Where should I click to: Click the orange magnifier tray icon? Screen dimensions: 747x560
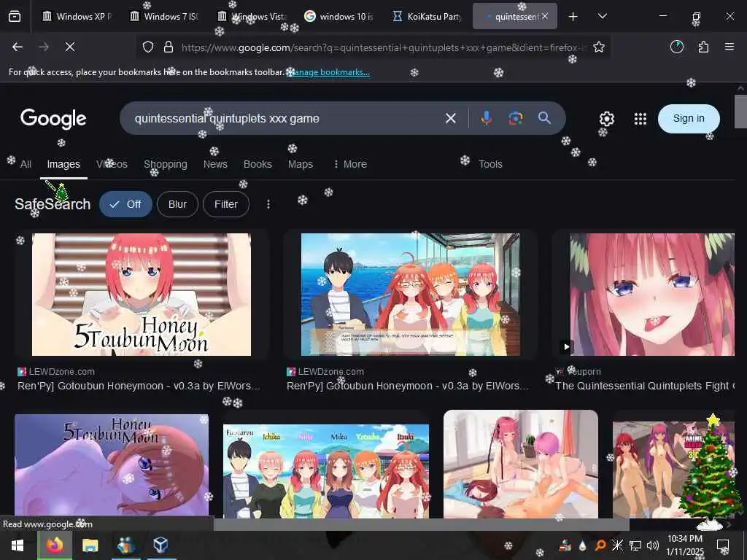[600, 545]
